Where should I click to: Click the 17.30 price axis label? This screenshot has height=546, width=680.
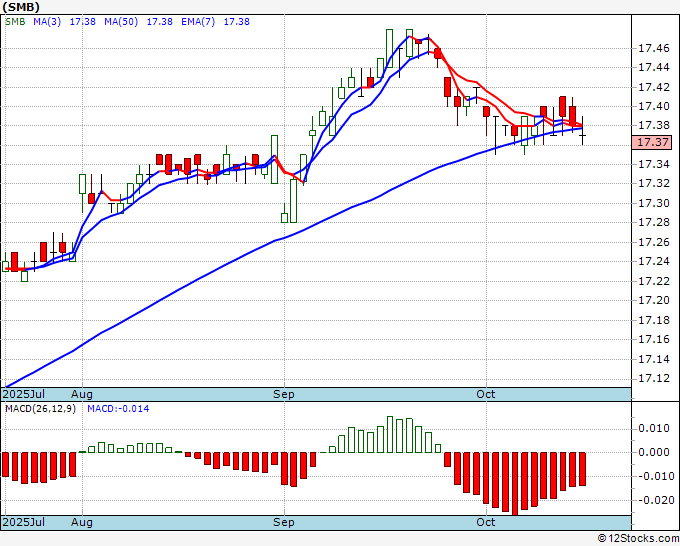654,203
